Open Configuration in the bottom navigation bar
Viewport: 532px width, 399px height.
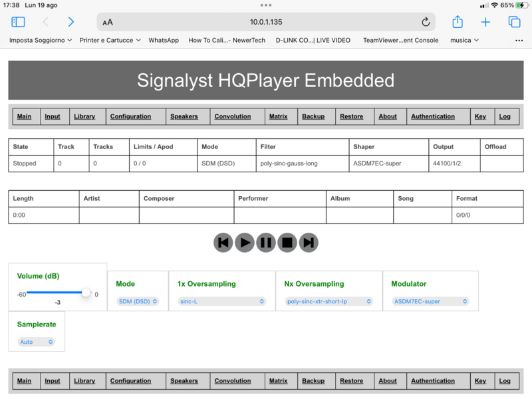pyautogui.click(x=130, y=381)
